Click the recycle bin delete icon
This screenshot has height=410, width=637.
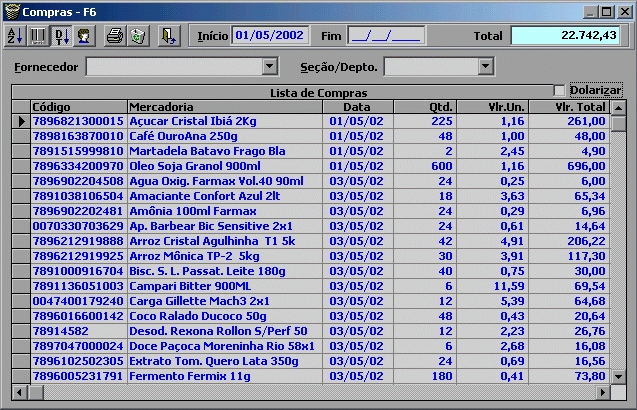coord(138,36)
